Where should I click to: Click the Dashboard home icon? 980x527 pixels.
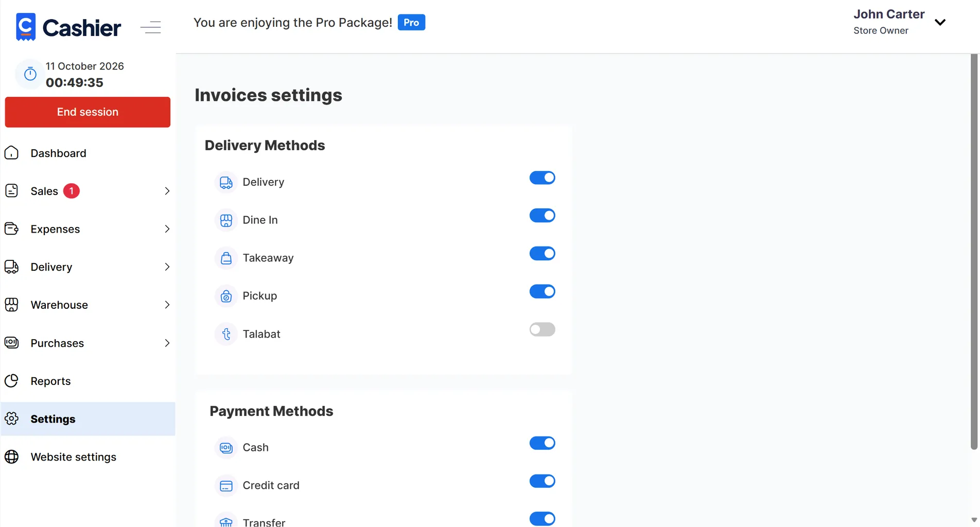coord(11,153)
